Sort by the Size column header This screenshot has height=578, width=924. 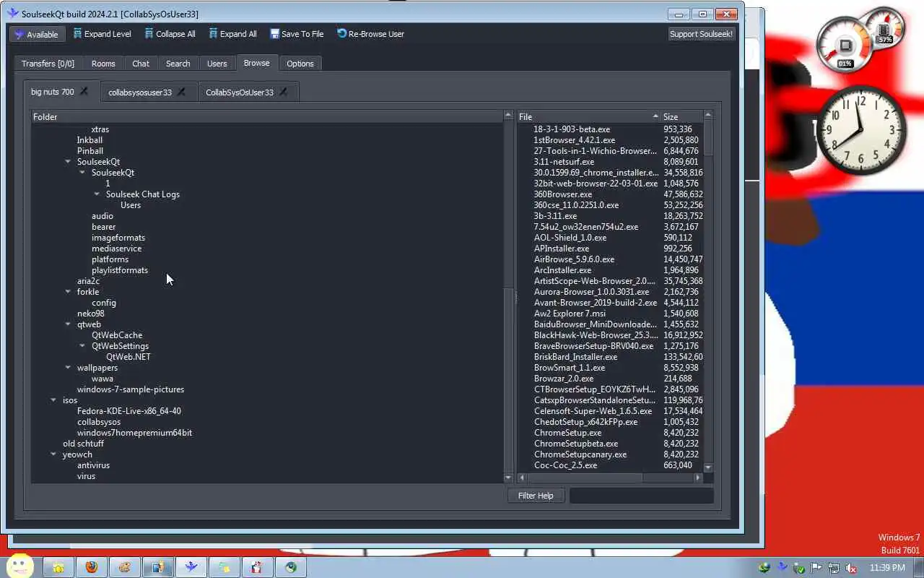pyautogui.click(x=681, y=116)
